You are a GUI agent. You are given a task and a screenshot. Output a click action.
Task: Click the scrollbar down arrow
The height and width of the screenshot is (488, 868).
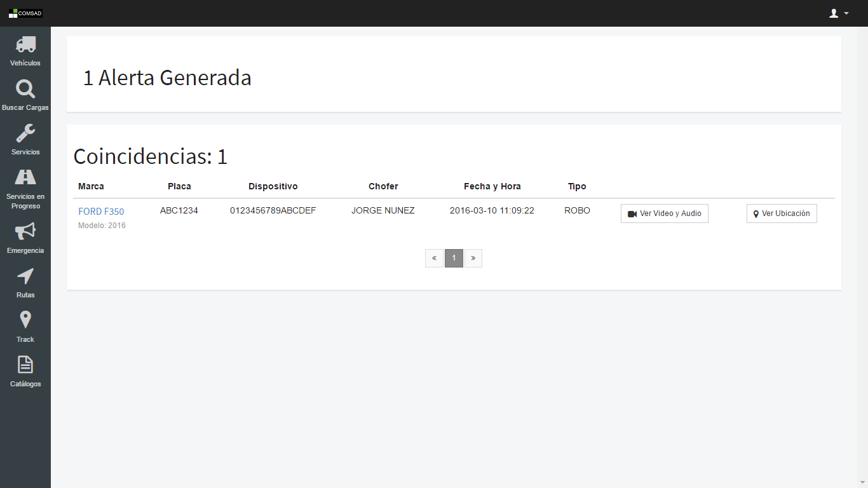pyautogui.click(x=862, y=483)
